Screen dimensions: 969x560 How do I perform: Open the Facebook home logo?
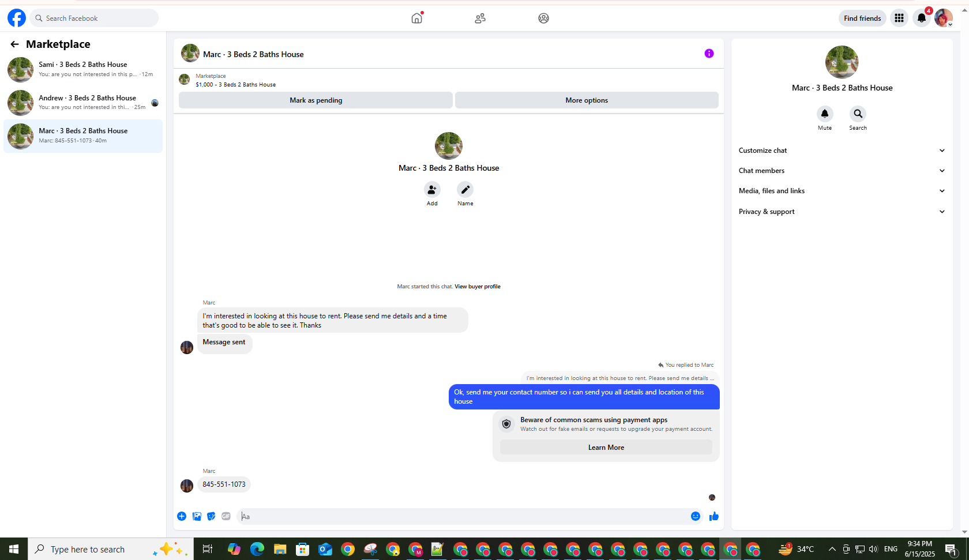(x=17, y=18)
